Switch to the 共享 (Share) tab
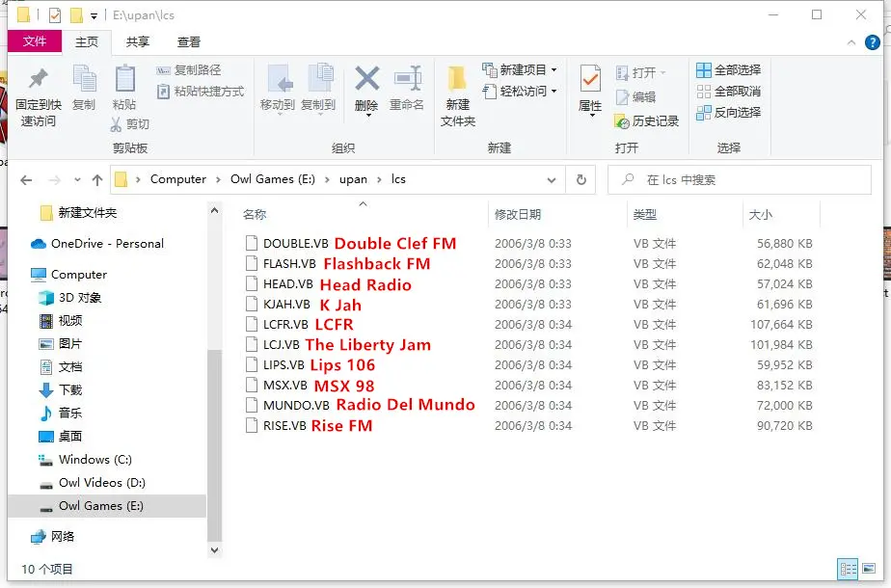Screen dimensions: 891x588 [x=138, y=42]
